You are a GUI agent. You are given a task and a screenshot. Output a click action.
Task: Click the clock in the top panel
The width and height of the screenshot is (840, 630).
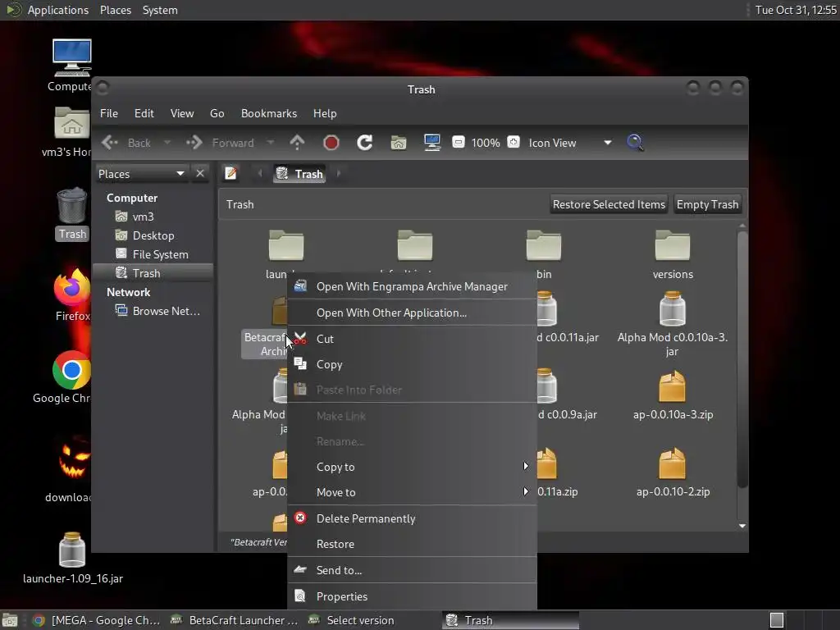pos(796,10)
